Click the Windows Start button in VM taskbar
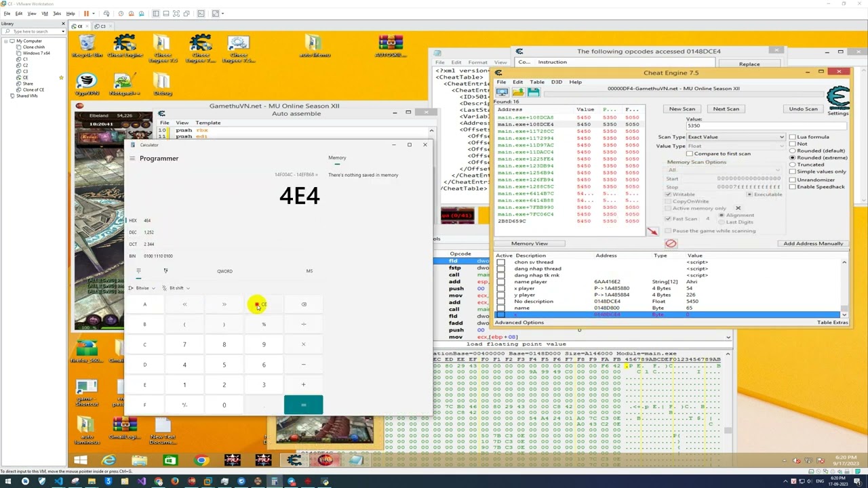 [x=80, y=461]
